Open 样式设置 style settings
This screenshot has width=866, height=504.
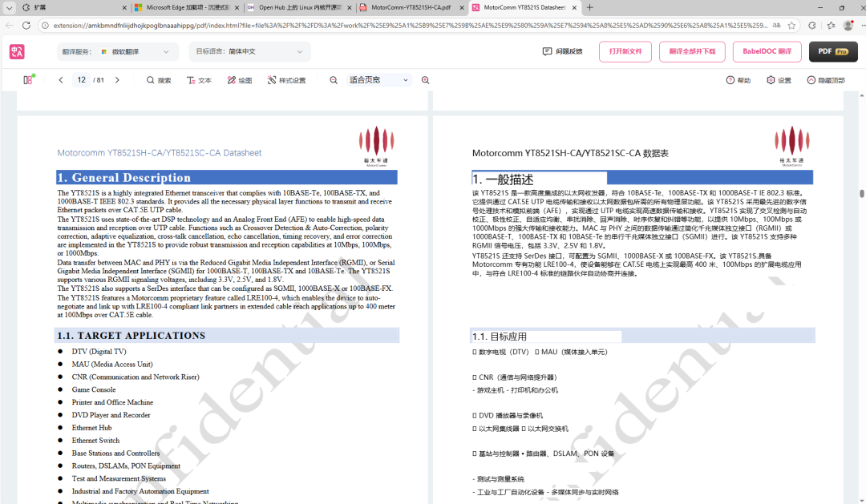tap(286, 80)
